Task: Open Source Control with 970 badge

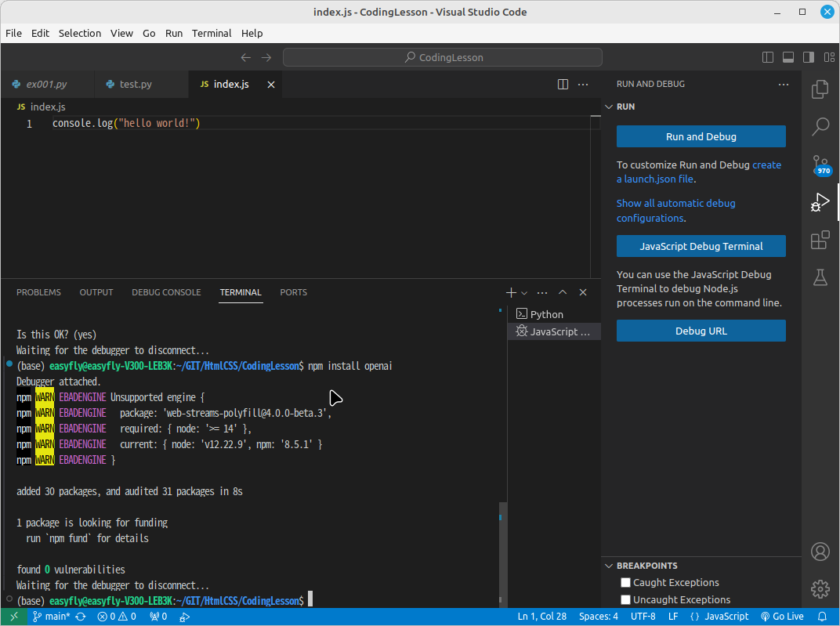Action: (820, 165)
